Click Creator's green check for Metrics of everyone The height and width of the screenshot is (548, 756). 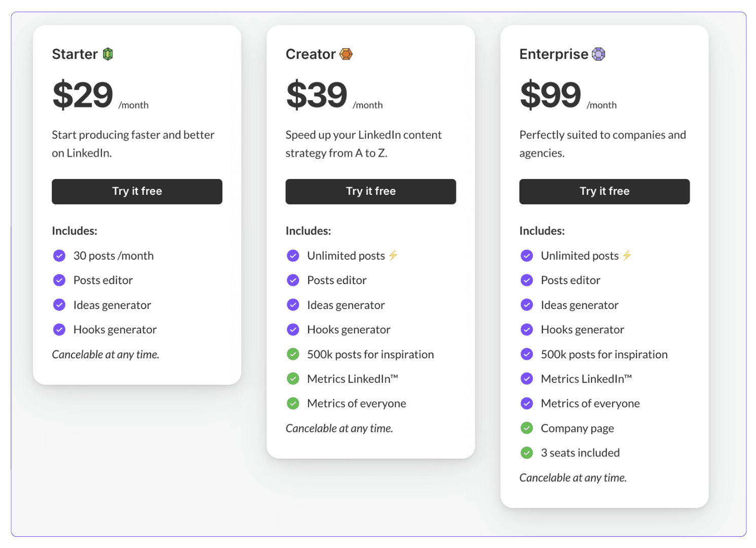coord(293,403)
